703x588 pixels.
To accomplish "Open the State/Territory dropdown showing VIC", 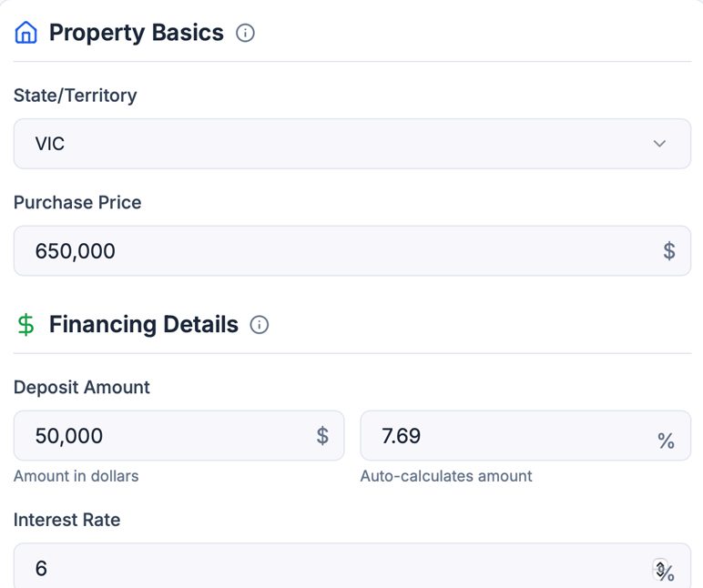I will pyautogui.click(x=351, y=144).
